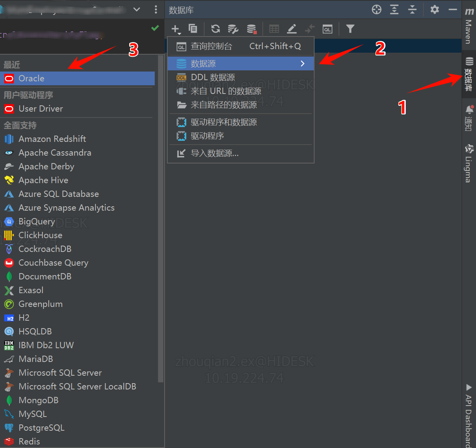
Task: Click the Edit source pencil icon
Action: coord(292,29)
